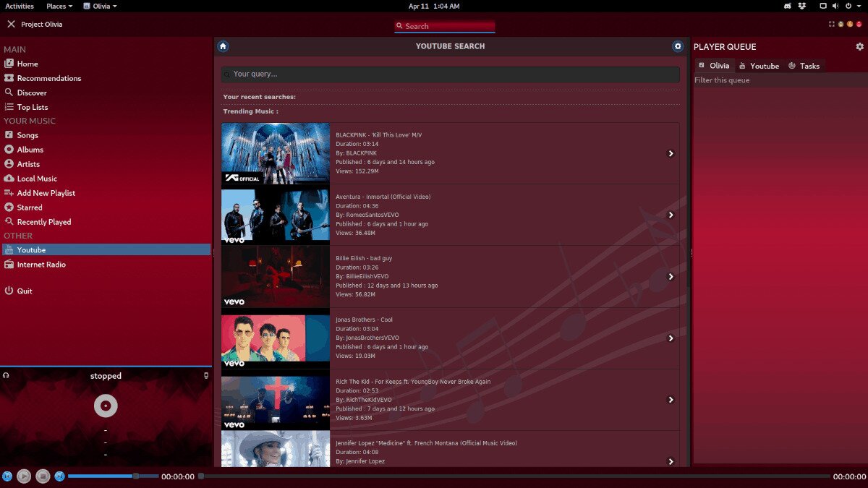Skip to previous track
868x488 pixels.
click(x=7, y=476)
